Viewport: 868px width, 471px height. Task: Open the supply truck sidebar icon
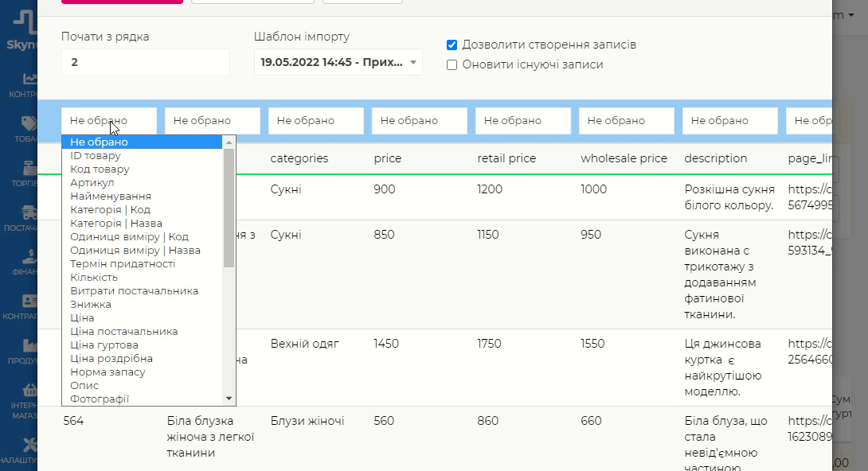[29, 212]
